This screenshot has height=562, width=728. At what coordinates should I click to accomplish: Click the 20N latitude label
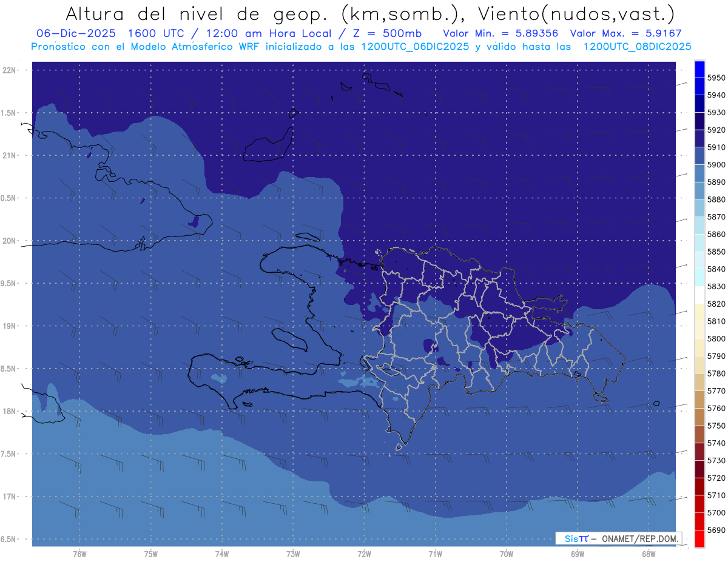click(10, 241)
